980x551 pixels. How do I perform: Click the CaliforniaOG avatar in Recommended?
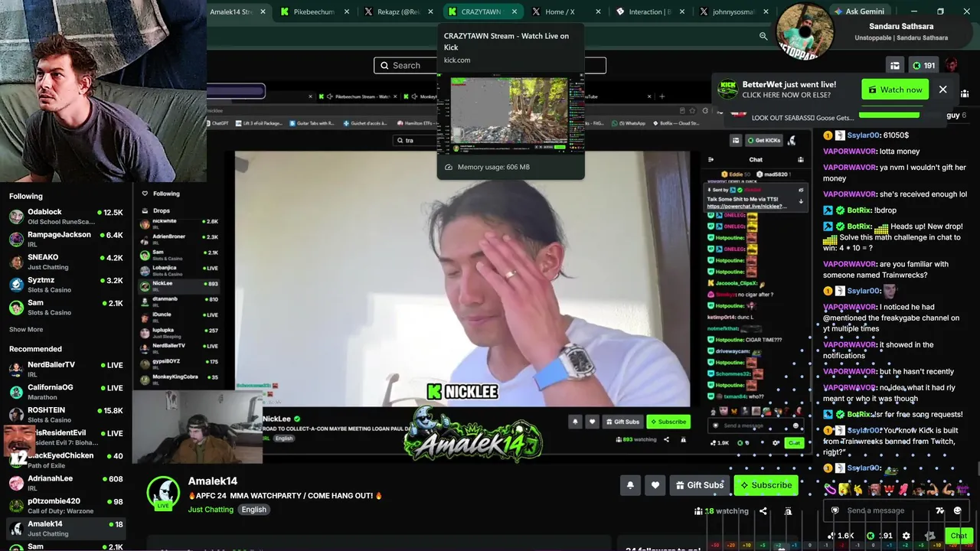(x=16, y=393)
